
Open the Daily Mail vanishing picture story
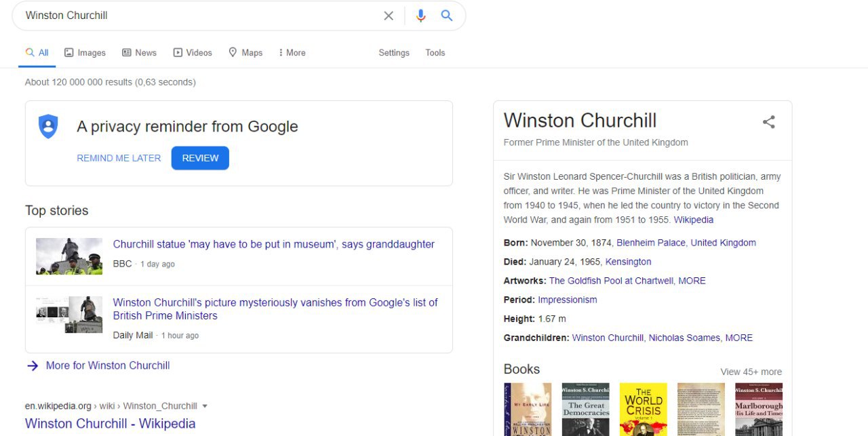click(x=275, y=309)
